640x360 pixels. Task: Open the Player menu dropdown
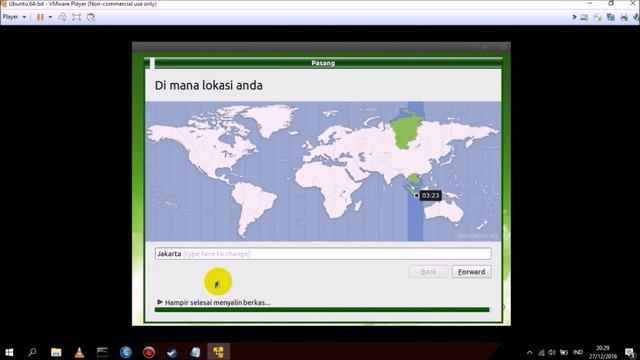click(x=14, y=17)
